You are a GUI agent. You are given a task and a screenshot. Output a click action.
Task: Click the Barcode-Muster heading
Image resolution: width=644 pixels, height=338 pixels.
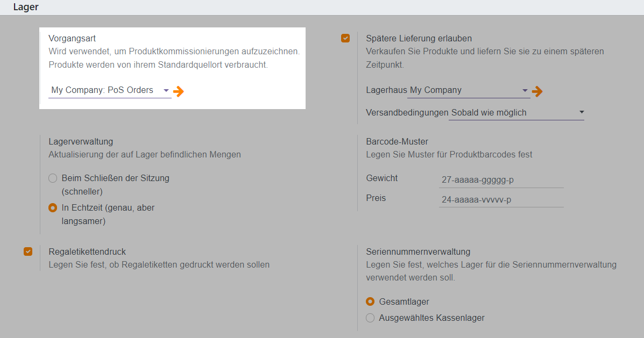point(397,142)
